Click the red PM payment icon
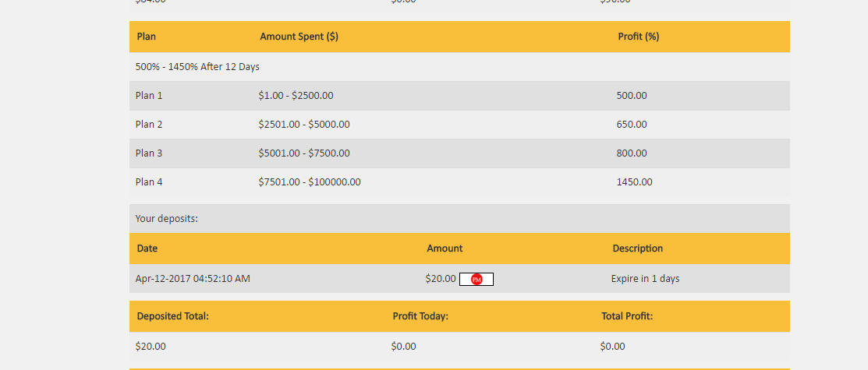This screenshot has width=868, height=370. 477,279
